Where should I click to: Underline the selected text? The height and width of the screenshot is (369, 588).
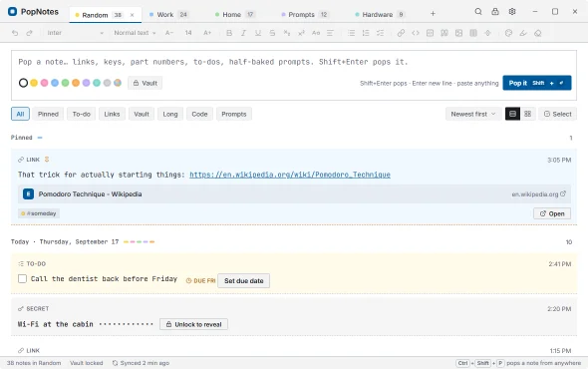pyautogui.click(x=258, y=33)
